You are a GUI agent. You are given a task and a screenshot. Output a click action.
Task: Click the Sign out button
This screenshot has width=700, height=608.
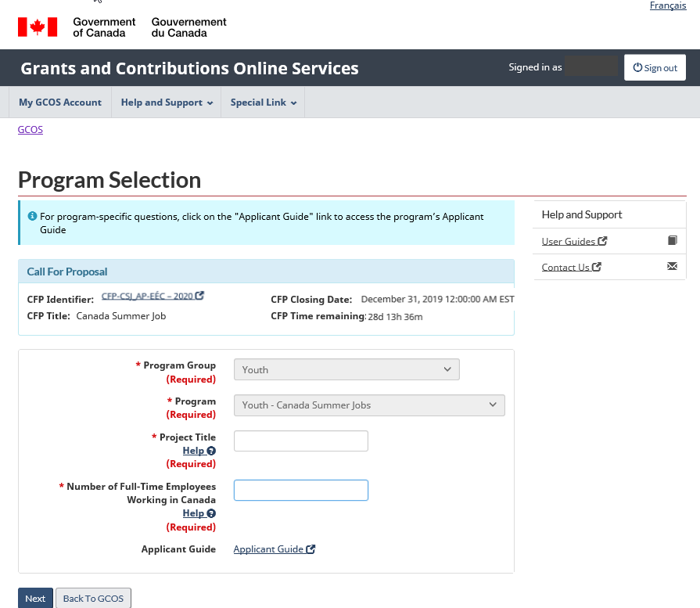coord(655,68)
